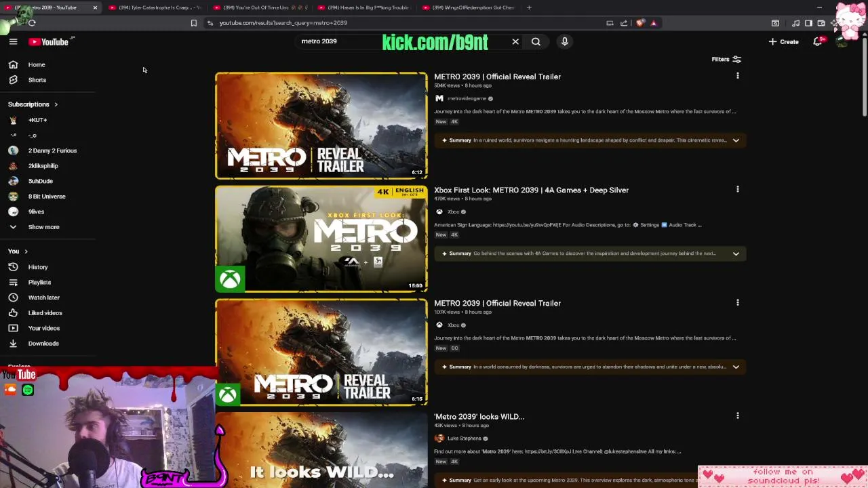
Task: Open the metrovideogame channel link
Action: (x=467, y=98)
